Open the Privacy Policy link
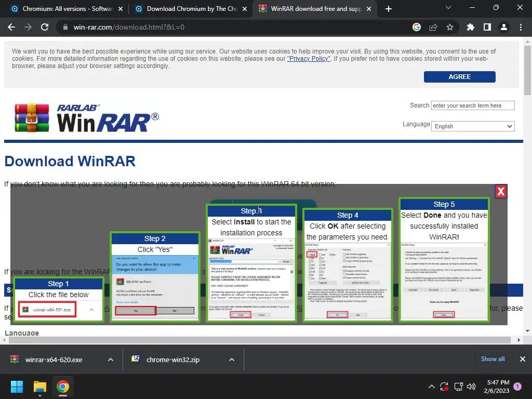Image resolution: width=532 pixels, height=399 pixels. tap(309, 59)
